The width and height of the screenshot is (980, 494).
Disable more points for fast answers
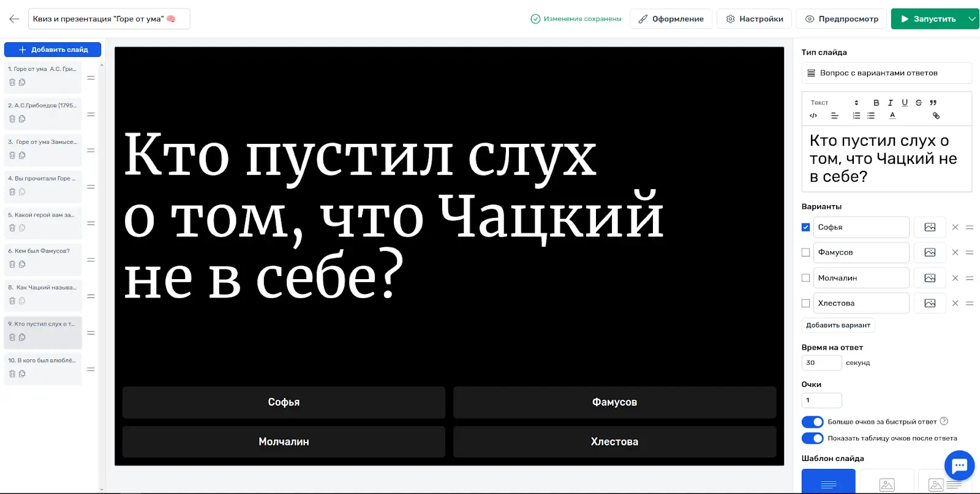tap(812, 422)
